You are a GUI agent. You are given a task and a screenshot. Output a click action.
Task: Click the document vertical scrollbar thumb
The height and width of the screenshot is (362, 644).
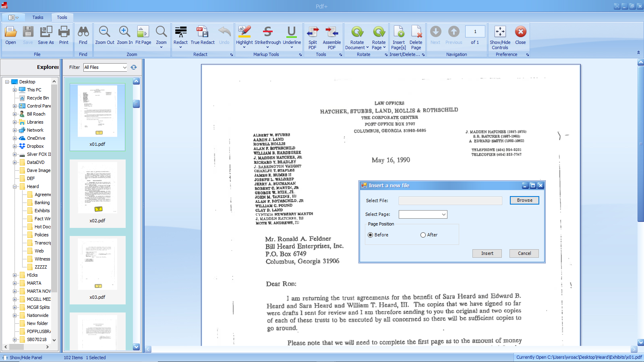click(640, 144)
